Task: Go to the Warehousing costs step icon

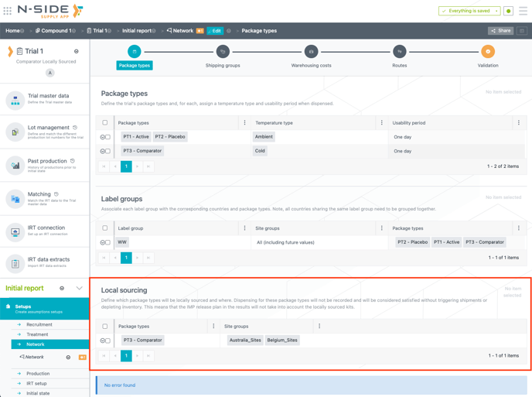Action: 311,52
